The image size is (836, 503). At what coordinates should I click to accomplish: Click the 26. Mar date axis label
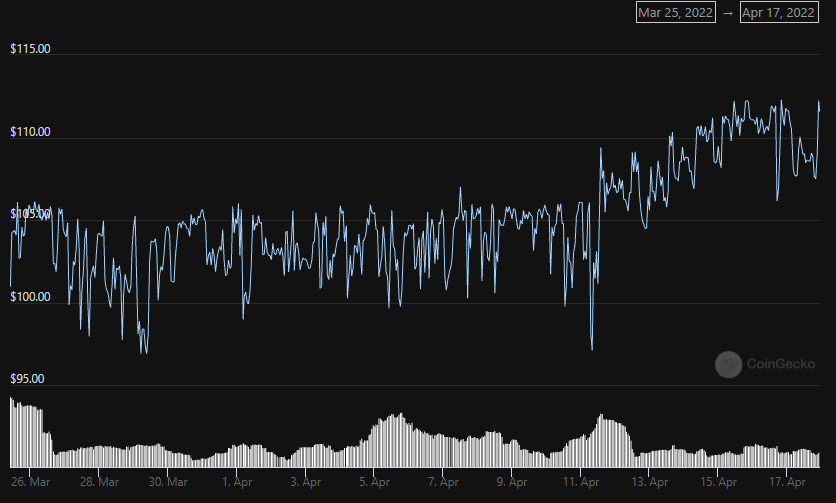30,482
